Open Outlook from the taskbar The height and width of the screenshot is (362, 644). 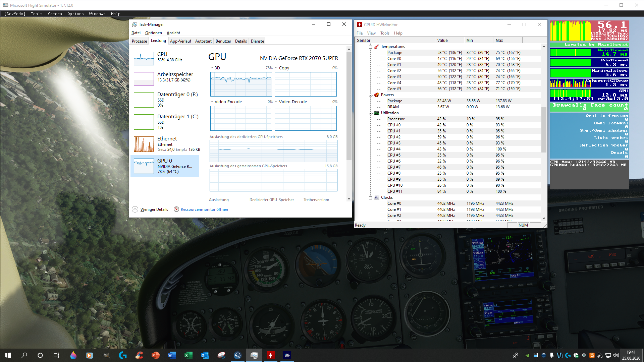[x=205, y=355]
